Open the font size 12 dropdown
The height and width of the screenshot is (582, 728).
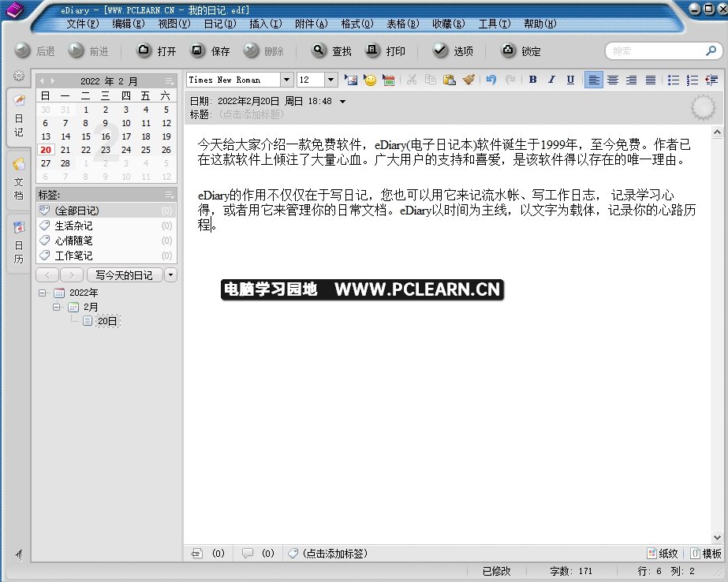tap(330, 80)
